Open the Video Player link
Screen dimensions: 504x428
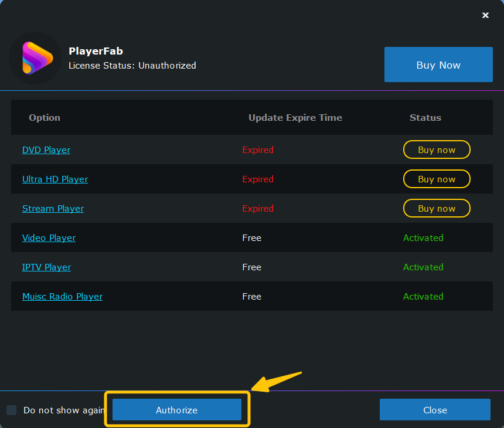click(x=49, y=237)
